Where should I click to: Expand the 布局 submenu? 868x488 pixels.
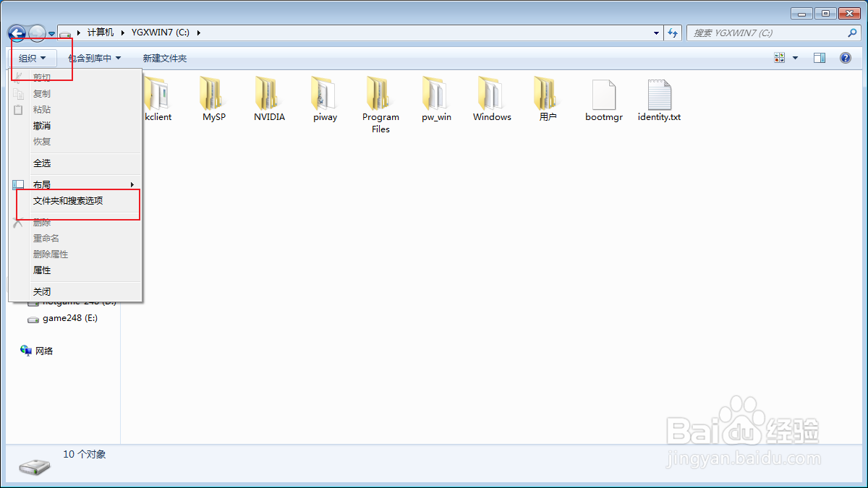75,184
